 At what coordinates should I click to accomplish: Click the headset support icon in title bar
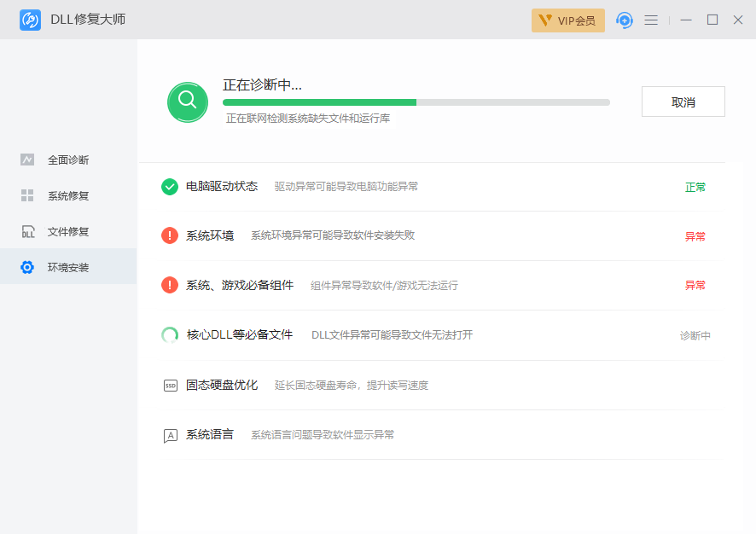[625, 20]
